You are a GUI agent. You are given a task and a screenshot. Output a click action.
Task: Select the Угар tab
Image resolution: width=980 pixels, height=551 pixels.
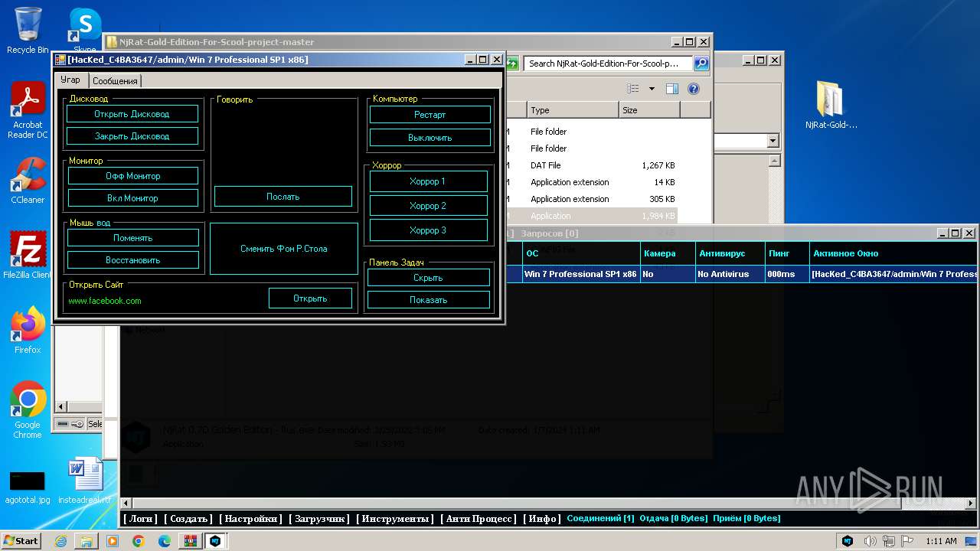[70, 80]
